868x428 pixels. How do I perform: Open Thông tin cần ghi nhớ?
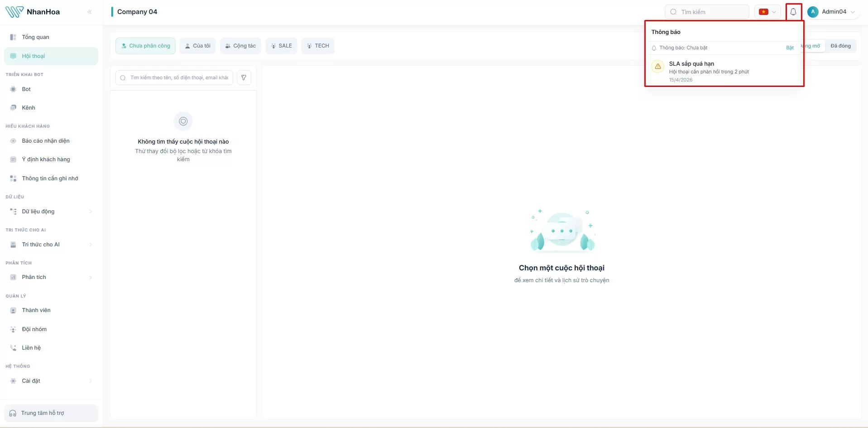[x=51, y=178]
